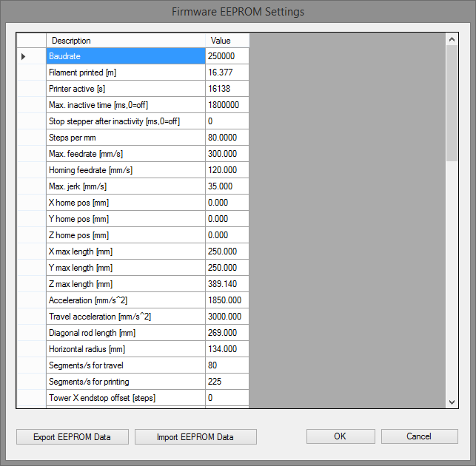Viewport: 476px width, 466px height.
Task: Click the Acceleration value cell
Action: 227,300
